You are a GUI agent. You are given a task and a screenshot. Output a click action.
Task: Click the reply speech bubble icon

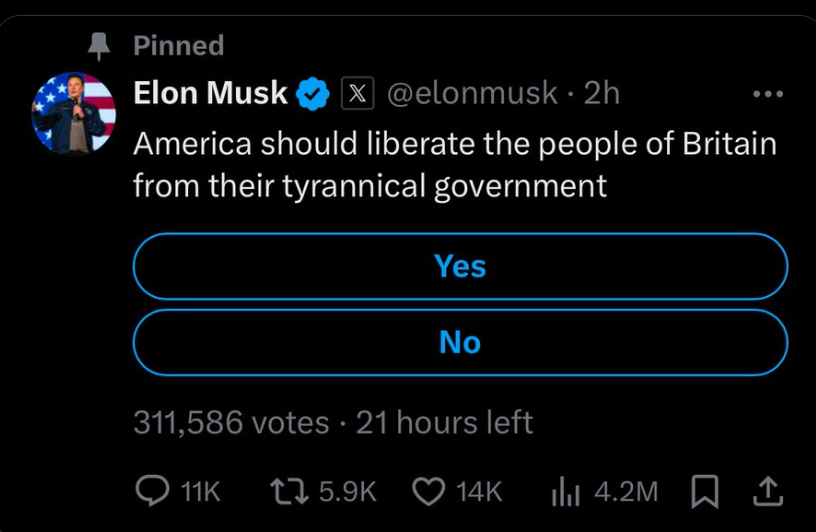pyautogui.click(x=151, y=490)
